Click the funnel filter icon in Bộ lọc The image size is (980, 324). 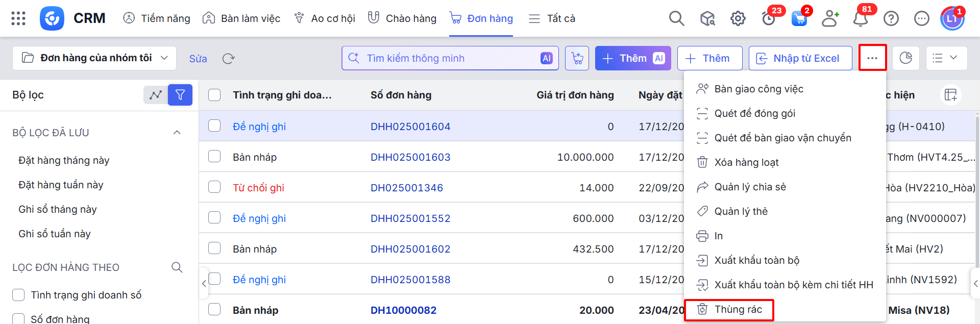click(180, 95)
